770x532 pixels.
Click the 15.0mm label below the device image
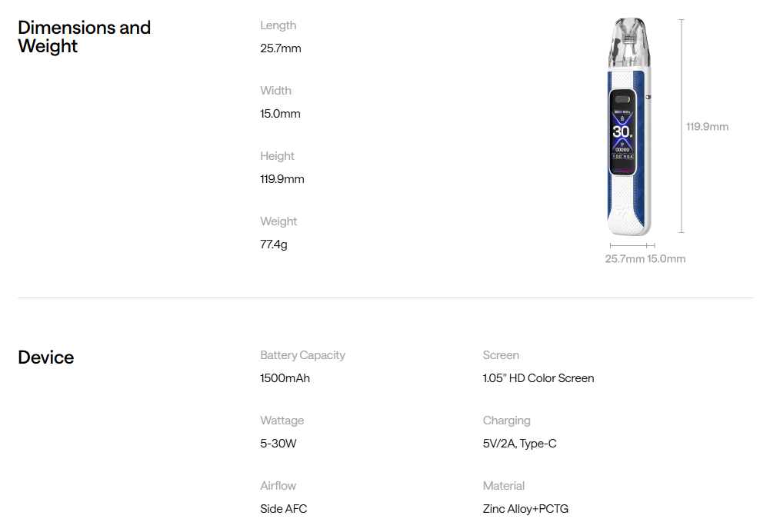tap(666, 259)
